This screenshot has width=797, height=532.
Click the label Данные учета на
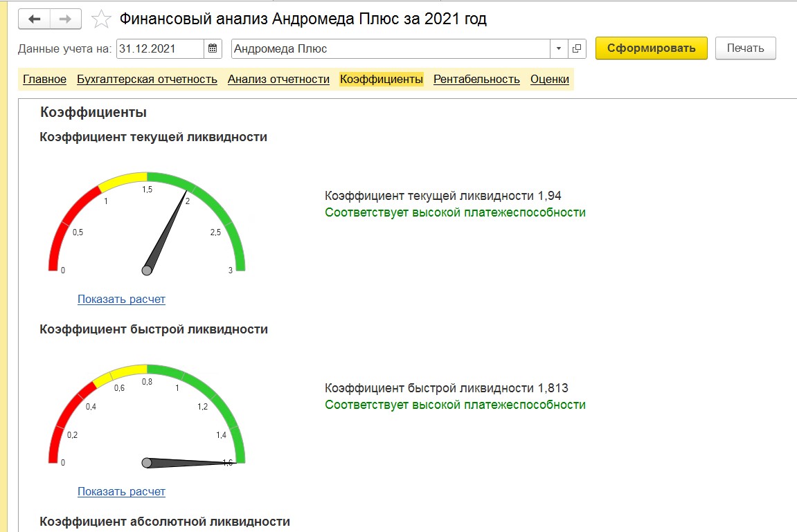pyautogui.click(x=64, y=48)
